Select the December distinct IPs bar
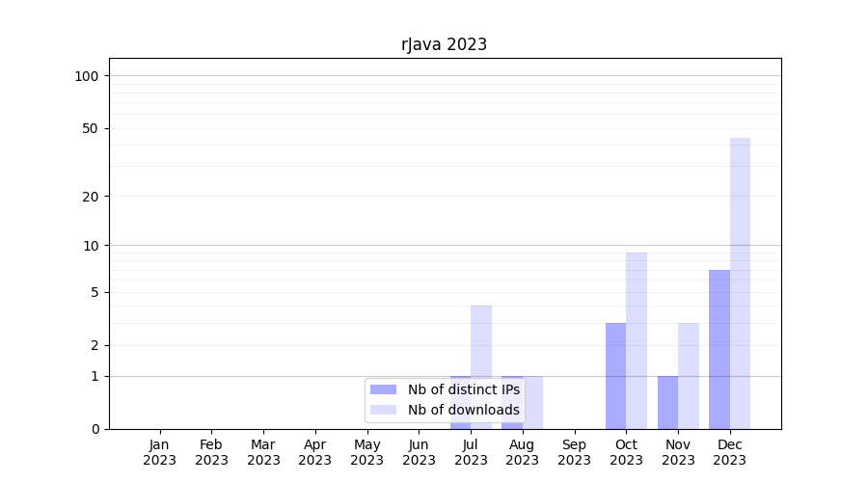This screenshot has width=868, height=482. pyautogui.click(x=719, y=349)
